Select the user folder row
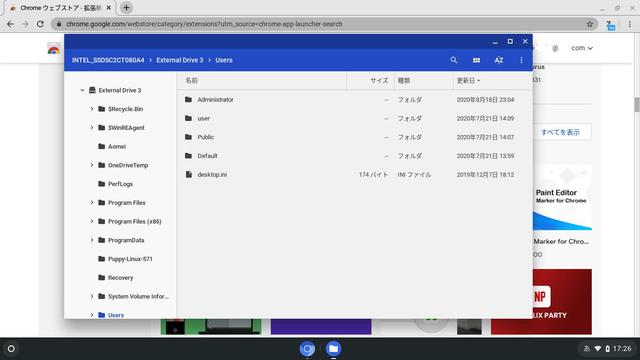640x360 pixels. coord(354,118)
